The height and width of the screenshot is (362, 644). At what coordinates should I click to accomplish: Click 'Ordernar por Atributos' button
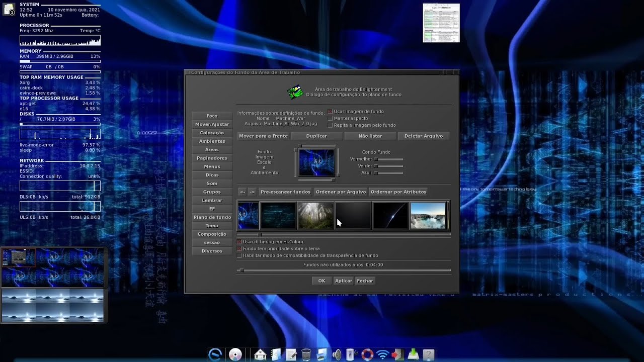[398, 192]
